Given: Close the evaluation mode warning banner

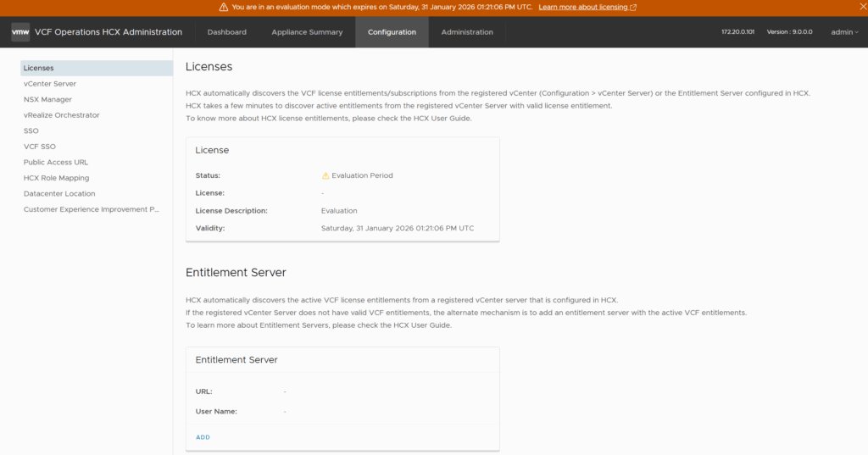Looking at the screenshot, I should tap(859, 7).
